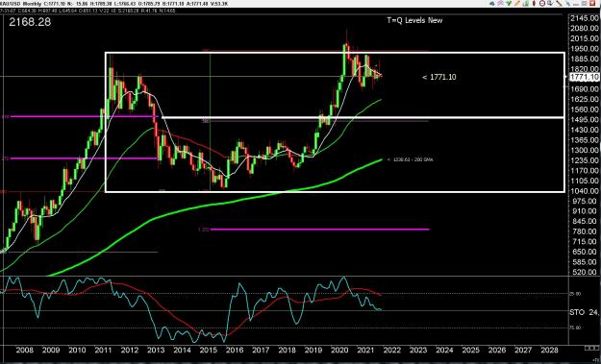The image size is (601, 364).
Task: Click the 2080.00 price axis label
Action: click(x=585, y=28)
